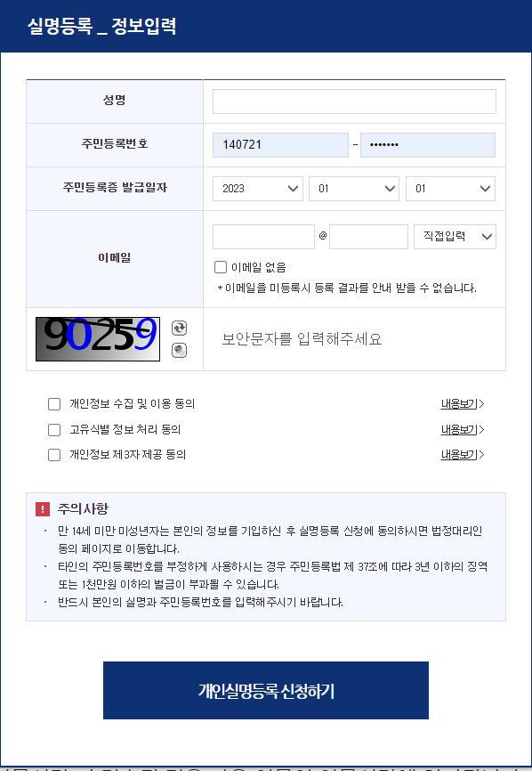Select the masked resident number back field
Viewport: 532px width, 771px height.
428,145
